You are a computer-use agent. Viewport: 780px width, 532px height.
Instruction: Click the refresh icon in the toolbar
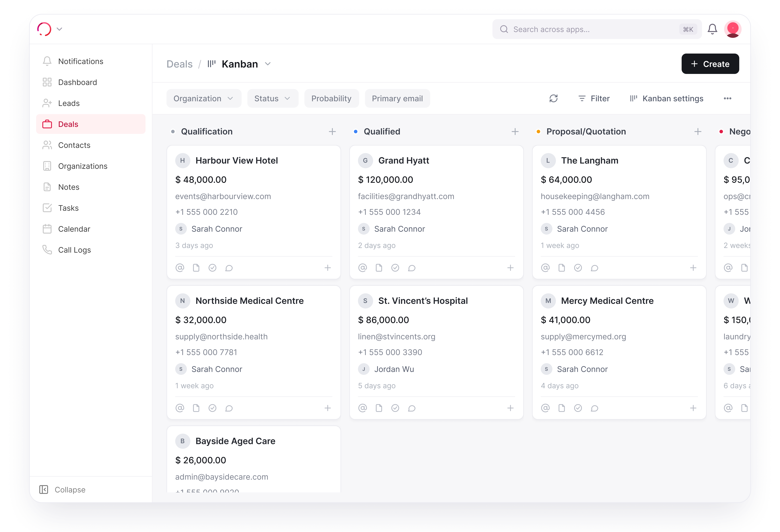[x=553, y=98]
